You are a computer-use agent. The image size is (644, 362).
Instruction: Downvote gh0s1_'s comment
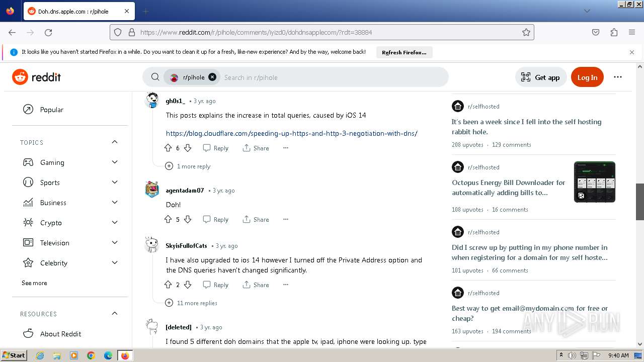point(188,148)
